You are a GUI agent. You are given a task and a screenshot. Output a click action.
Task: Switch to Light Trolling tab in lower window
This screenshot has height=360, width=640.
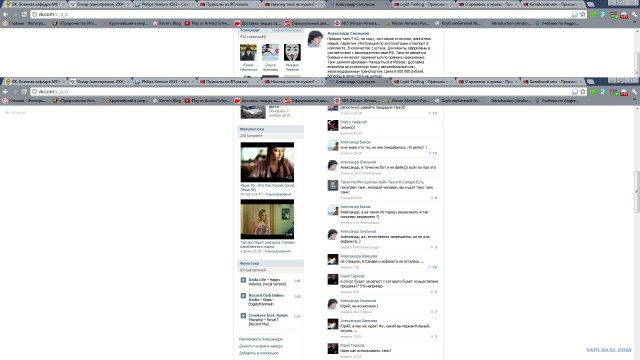pos(423,82)
